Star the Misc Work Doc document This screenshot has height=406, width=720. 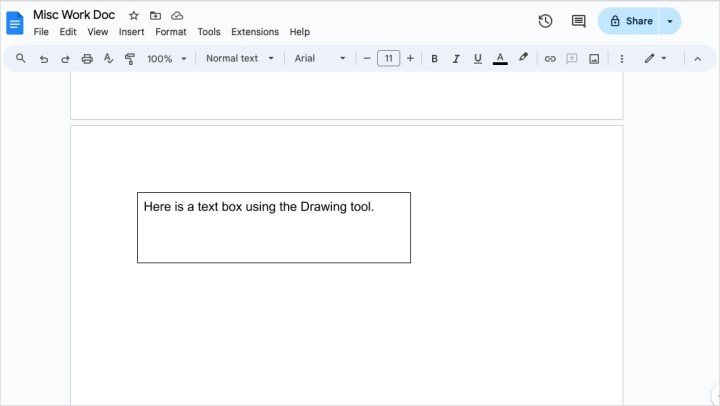click(133, 16)
